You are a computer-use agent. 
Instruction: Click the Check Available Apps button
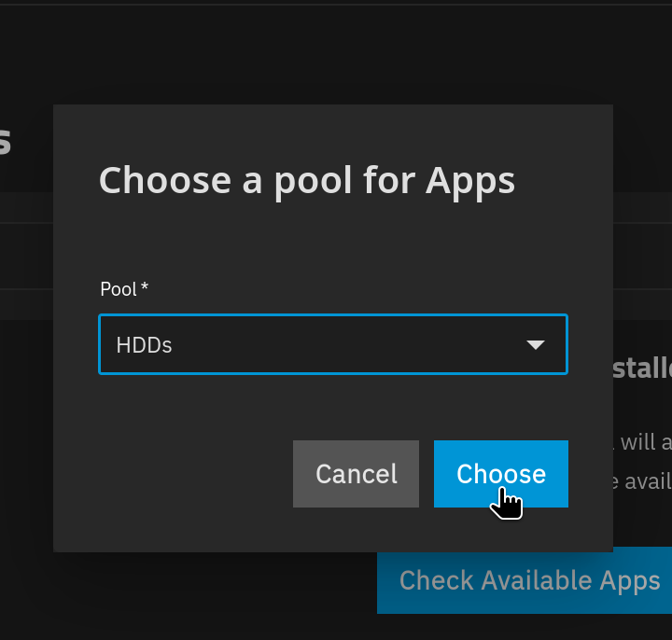pos(525,580)
